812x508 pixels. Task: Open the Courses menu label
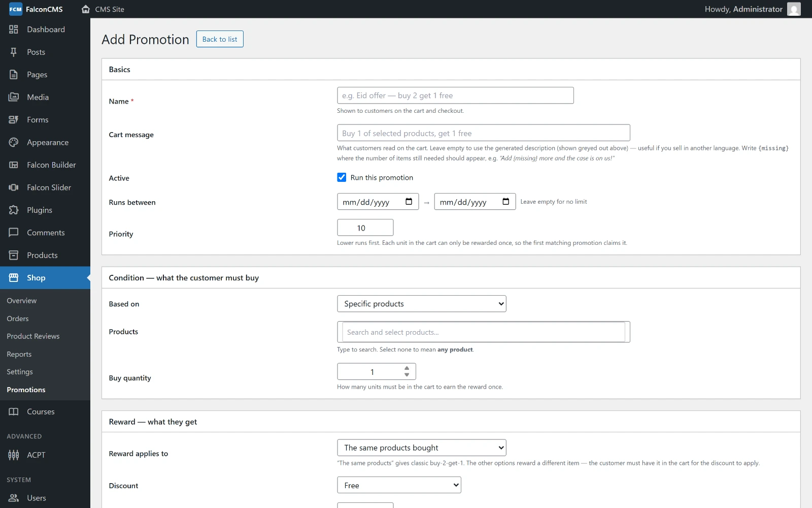pos(41,411)
